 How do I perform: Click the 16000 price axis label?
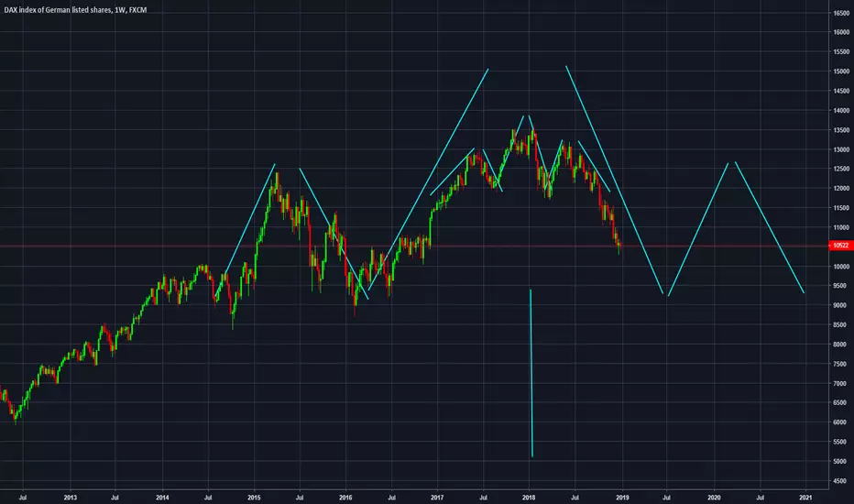coord(841,32)
